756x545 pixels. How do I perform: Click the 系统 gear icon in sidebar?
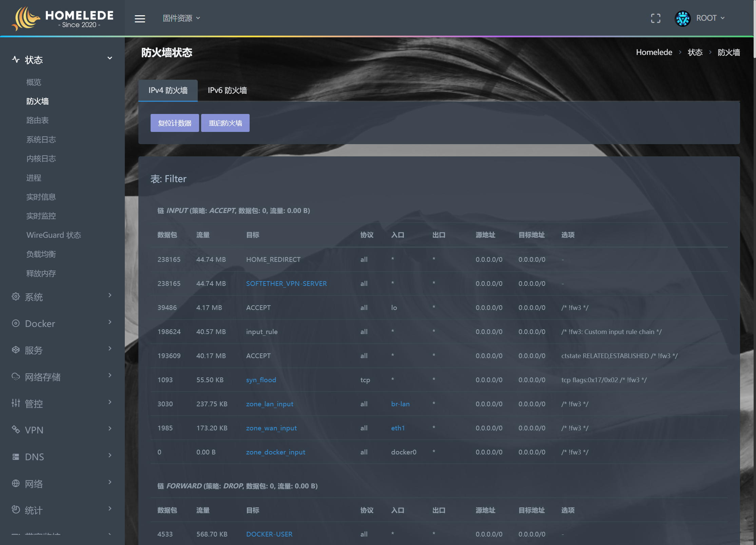point(16,297)
